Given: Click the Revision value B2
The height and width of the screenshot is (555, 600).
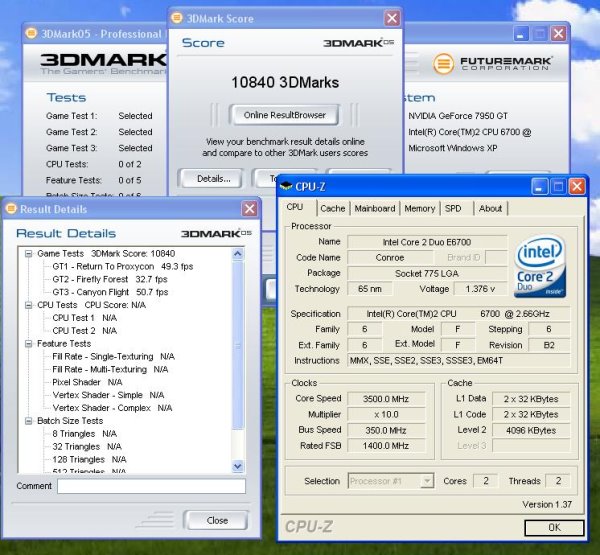Looking at the screenshot, I should (x=549, y=345).
